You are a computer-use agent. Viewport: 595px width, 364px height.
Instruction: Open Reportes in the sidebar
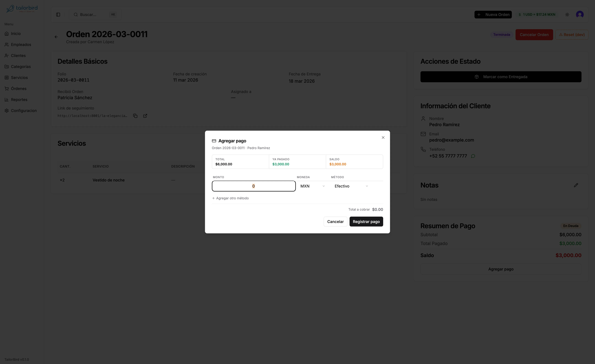pos(22,100)
